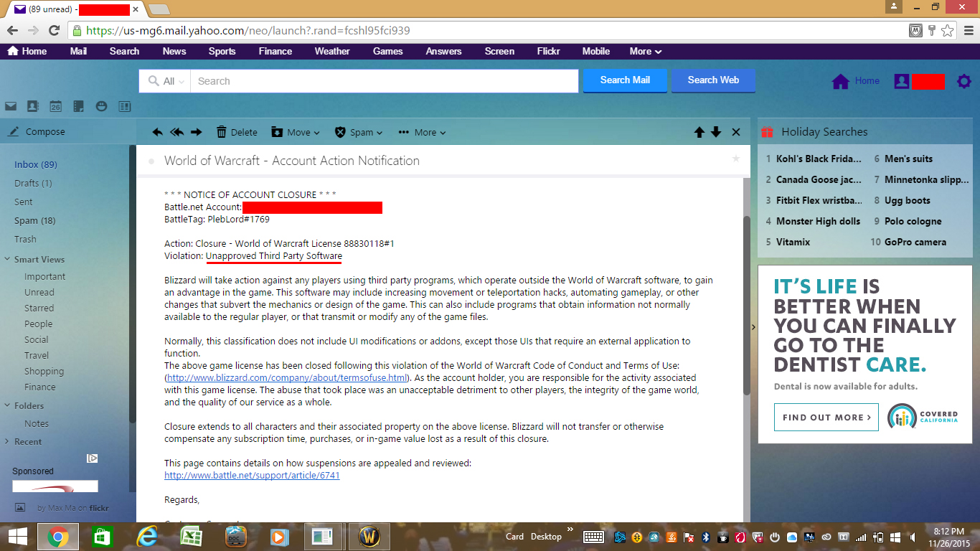Star the World of Warcraft email
The image size is (980, 551).
point(735,159)
